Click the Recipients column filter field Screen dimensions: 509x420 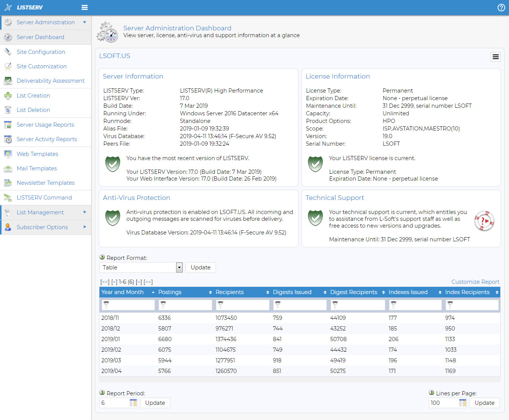coord(243,305)
